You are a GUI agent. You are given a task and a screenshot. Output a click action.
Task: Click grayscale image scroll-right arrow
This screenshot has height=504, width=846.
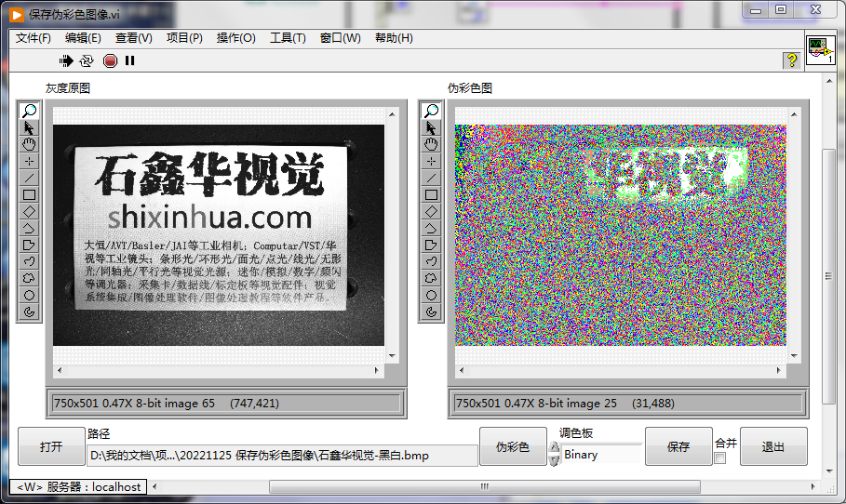tap(377, 370)
